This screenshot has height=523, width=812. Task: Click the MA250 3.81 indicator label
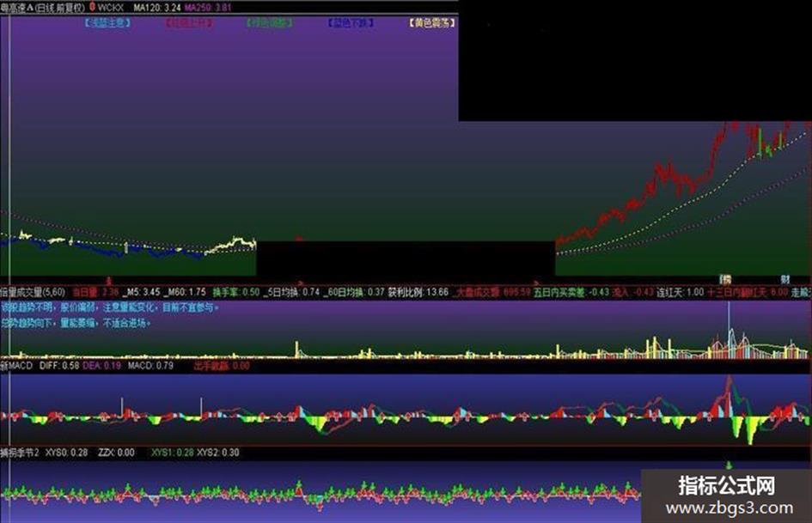tap(208, 7)
